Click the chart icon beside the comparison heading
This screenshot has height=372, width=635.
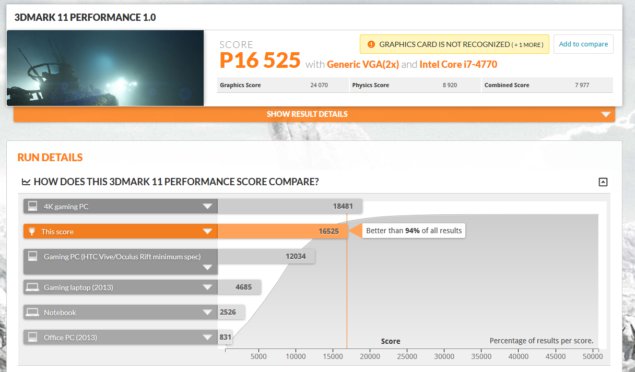pyautogui.click(x=26, y=182)
